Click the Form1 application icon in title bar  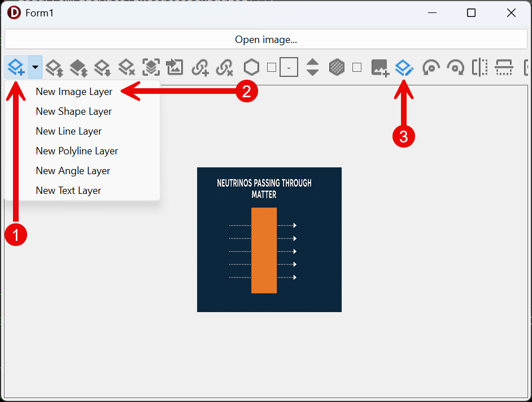14,13
